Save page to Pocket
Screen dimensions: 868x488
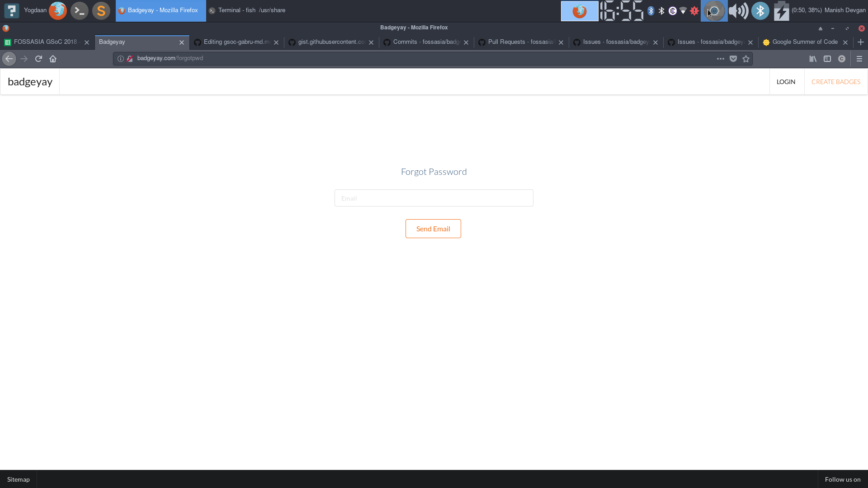click(x=733, y=59)
